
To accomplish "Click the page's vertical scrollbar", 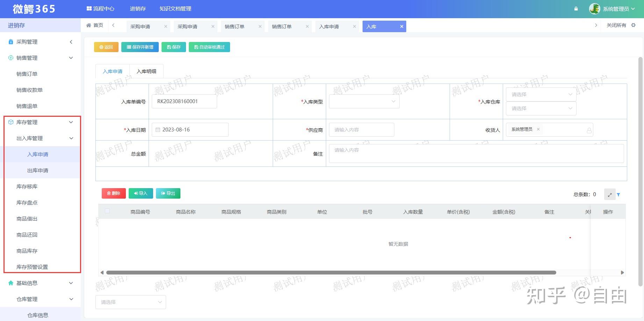I will (641, 171).
